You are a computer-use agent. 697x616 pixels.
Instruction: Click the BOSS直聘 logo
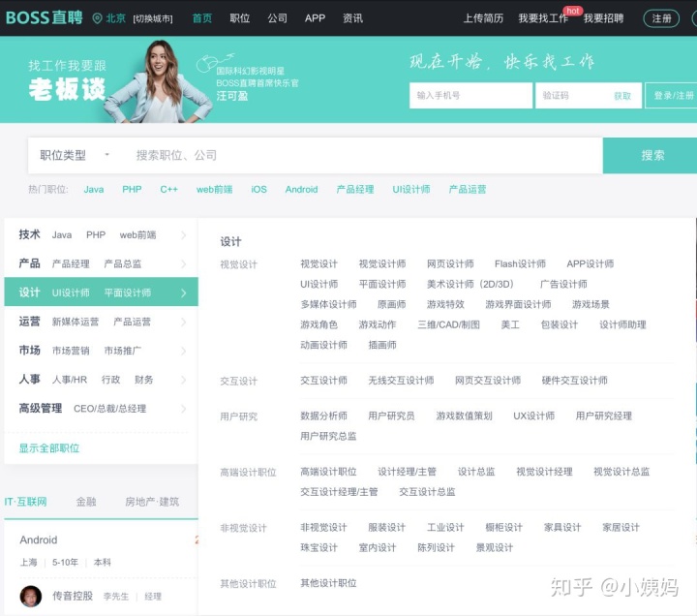(44, 17)
